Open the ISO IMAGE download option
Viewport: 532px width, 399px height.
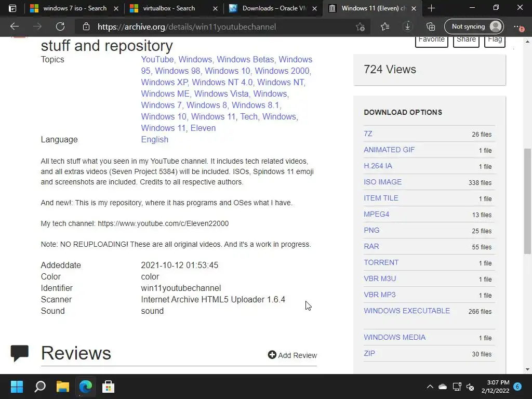pos(382,182)
